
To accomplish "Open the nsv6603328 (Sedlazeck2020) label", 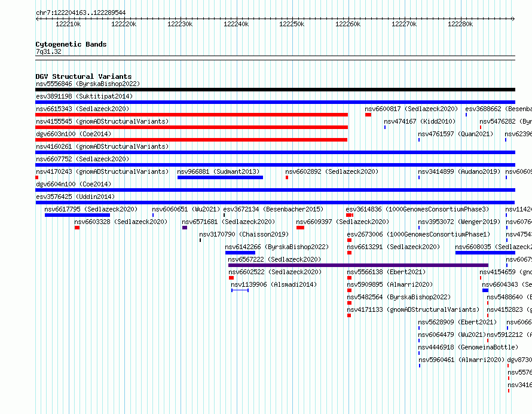I will pos(121,222).
